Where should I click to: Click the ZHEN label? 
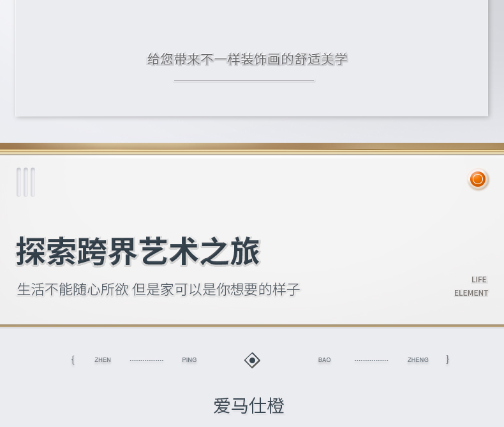click(103, 360)
